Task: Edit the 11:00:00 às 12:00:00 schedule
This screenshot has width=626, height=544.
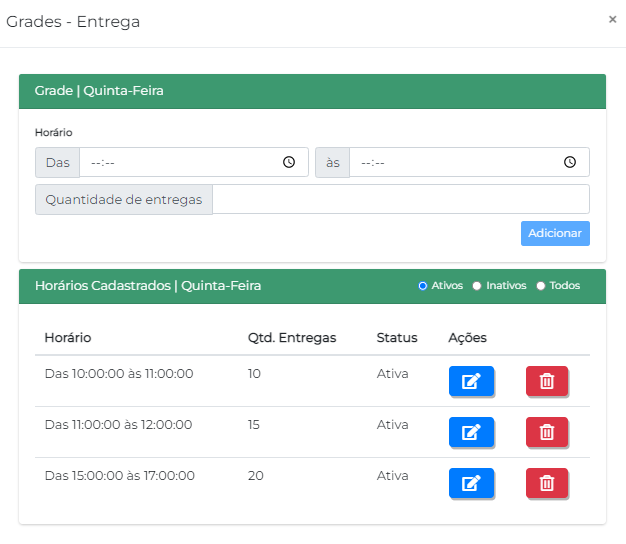Action: [471, 432]
